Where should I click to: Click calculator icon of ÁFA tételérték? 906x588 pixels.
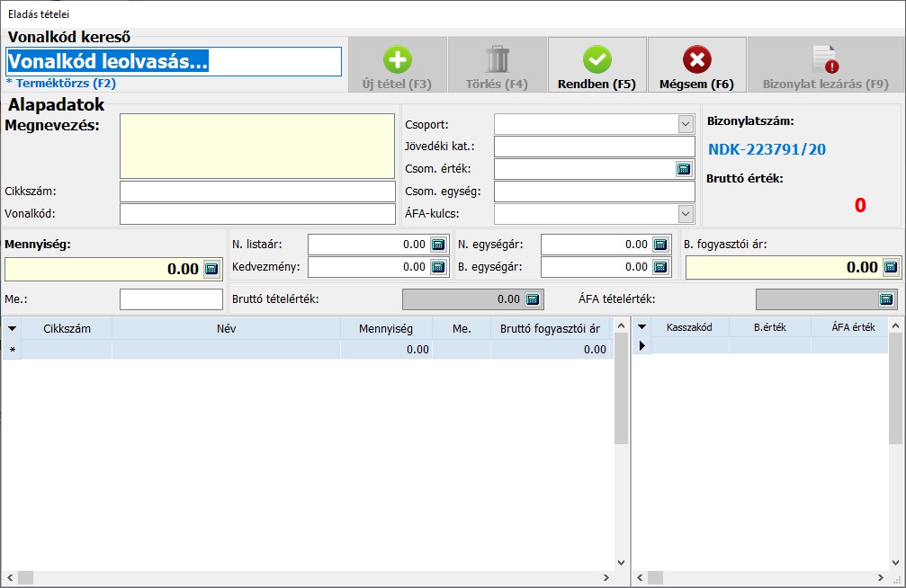click(886, 299)
